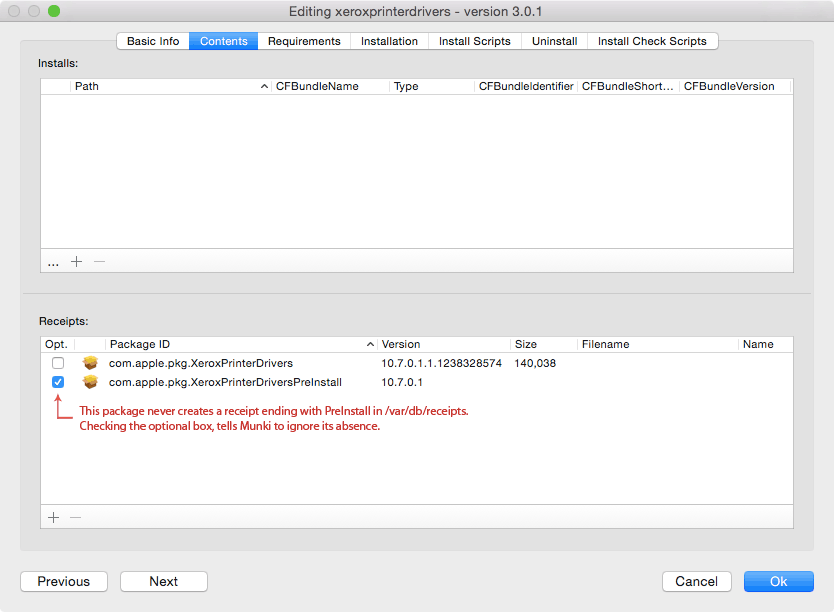Click the minus button under Receipts list

(x=75, y=517)
